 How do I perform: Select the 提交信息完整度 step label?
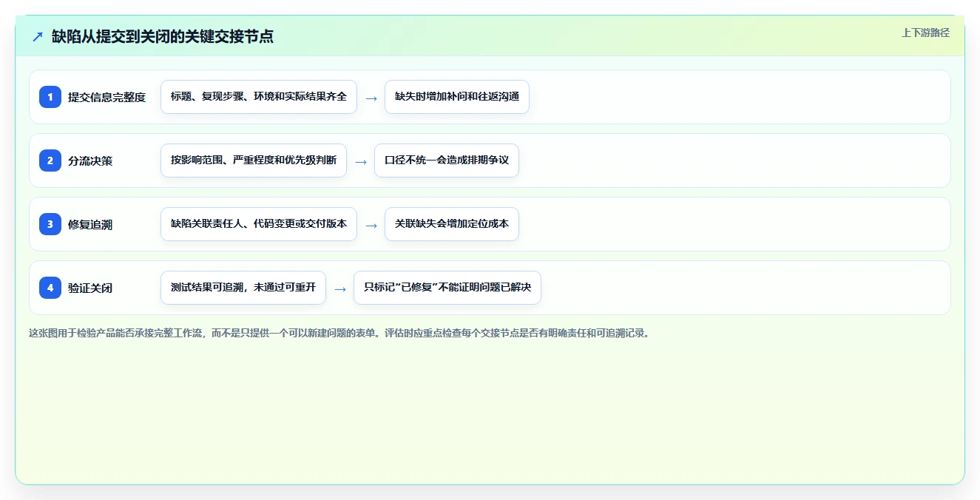107,97
